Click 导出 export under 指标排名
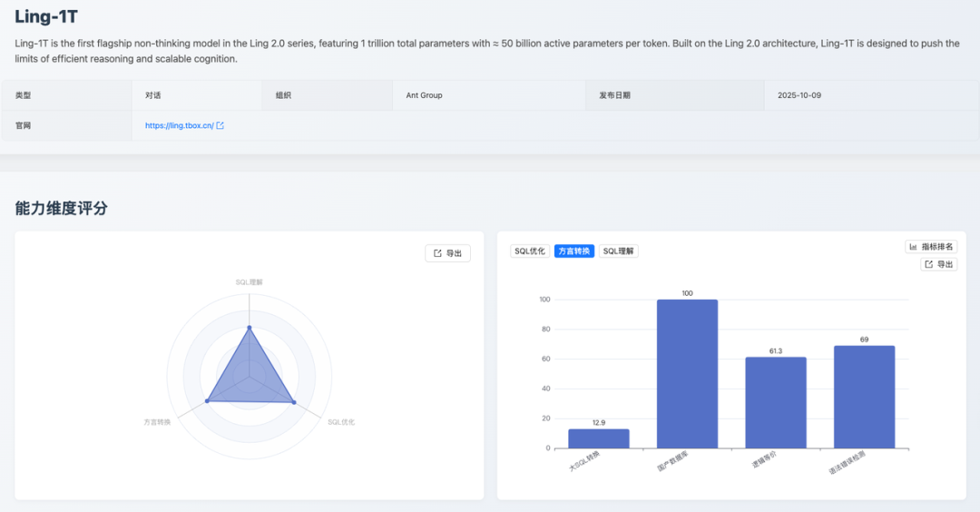Screen dimensions: 980x512 (x=939, y=264)
